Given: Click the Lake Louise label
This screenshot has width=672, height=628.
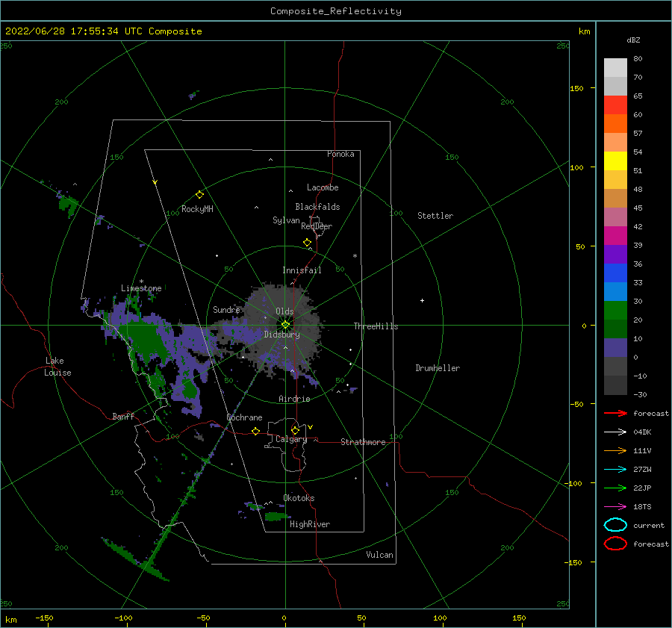Looking at the screenshot, I should coord(57,367).
